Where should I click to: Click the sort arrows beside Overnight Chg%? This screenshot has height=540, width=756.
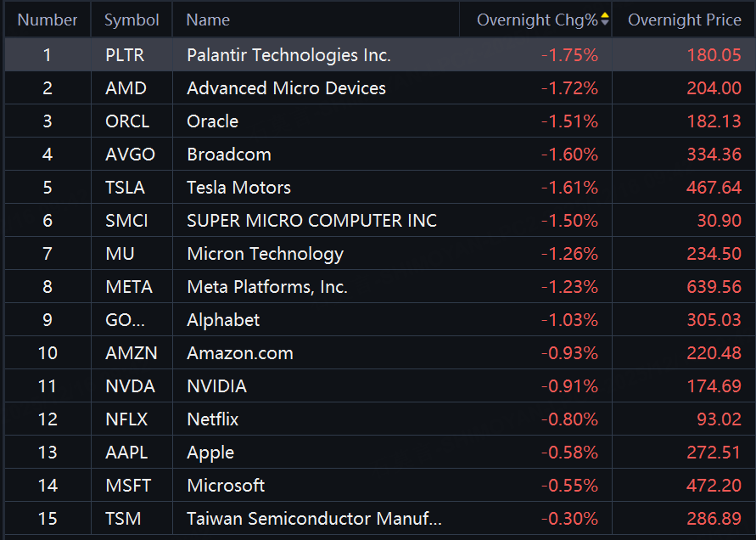pos(604,20)
